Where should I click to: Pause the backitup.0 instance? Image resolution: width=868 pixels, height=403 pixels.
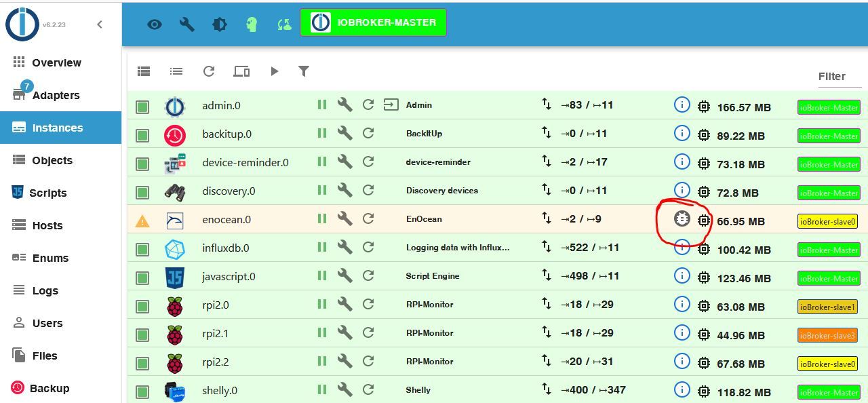coord(322,133)
